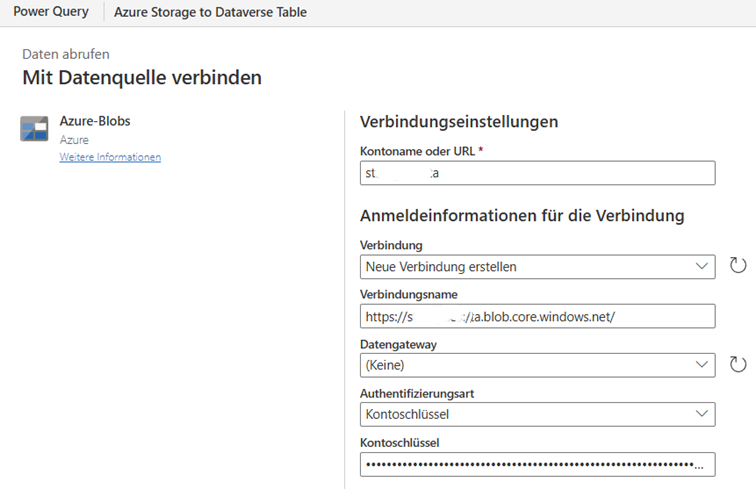Open the Weitere Informationen link

pyautogui.click(x=110, y=157)
